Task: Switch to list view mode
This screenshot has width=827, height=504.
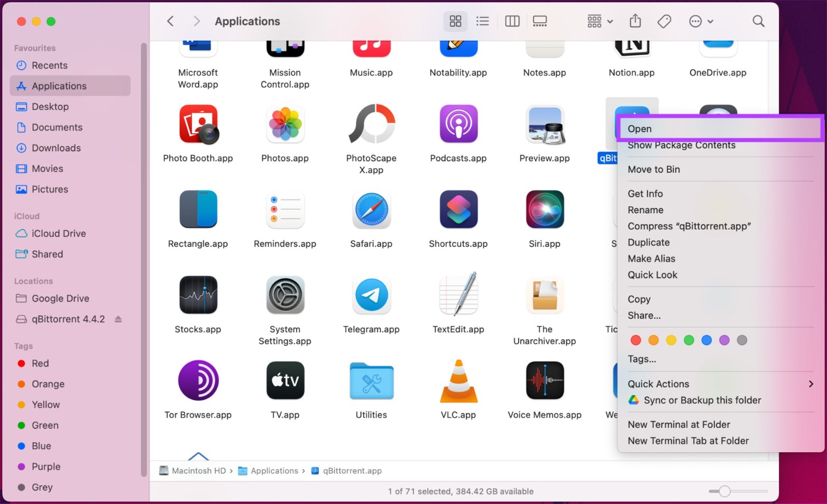Action: [x=482, y=21]
